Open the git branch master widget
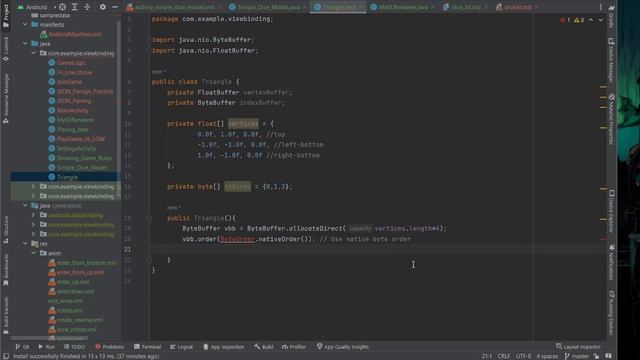Image resolution: width=640 pixels, height=360 pixels. [576, 356]
